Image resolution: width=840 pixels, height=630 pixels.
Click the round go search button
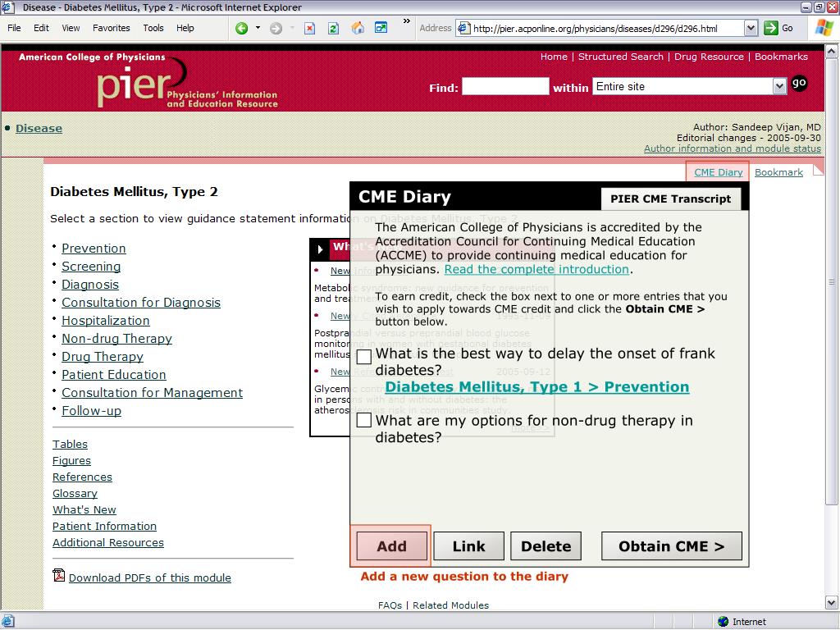(x=799, y=84)
